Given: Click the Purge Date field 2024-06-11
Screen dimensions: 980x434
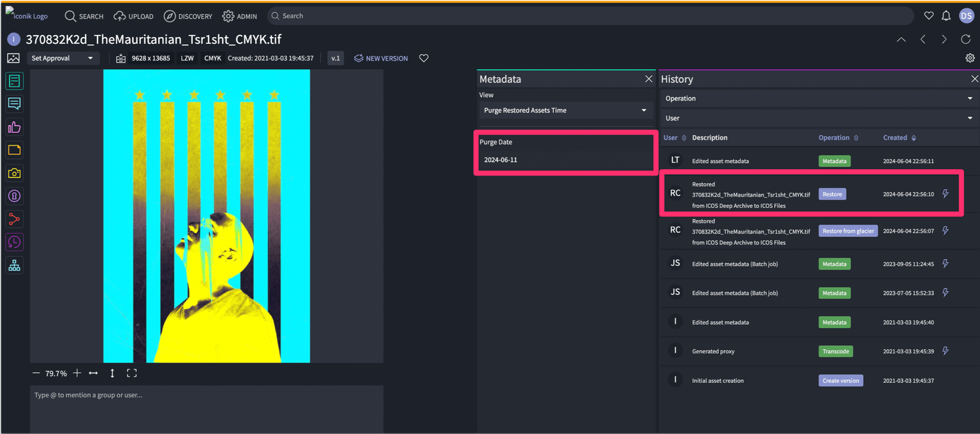Looking at the screenshot, I should tap(565, 160).
